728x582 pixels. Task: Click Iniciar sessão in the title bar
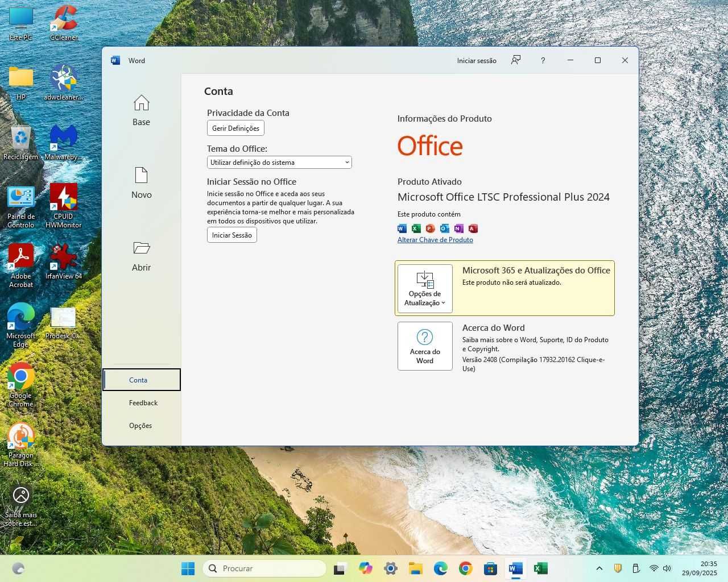pos(477,60)
